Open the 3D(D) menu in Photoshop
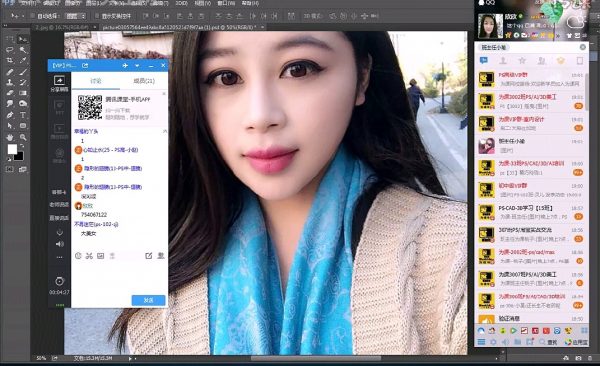Viewport: 600px width, 366px height. (x=181, y=3)
